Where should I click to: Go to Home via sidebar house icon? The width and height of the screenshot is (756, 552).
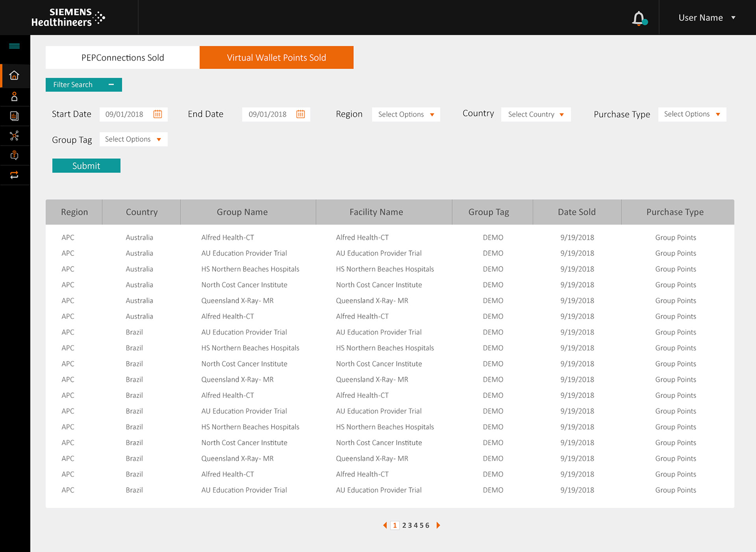click(x=14, y=76)
